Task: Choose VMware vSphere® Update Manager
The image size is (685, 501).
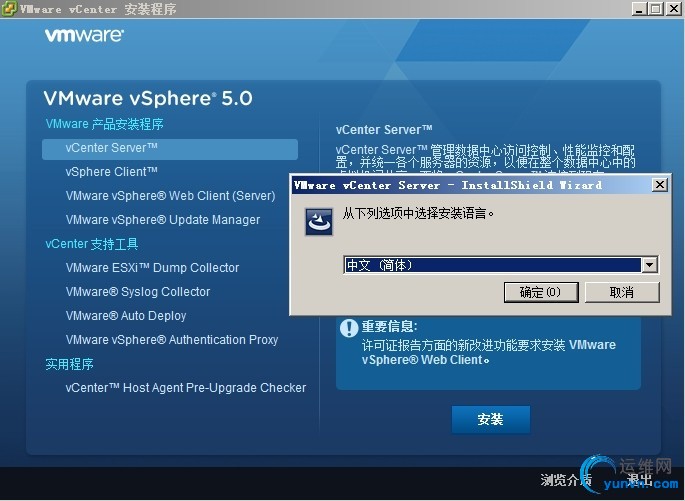Action: pos(163,220)
